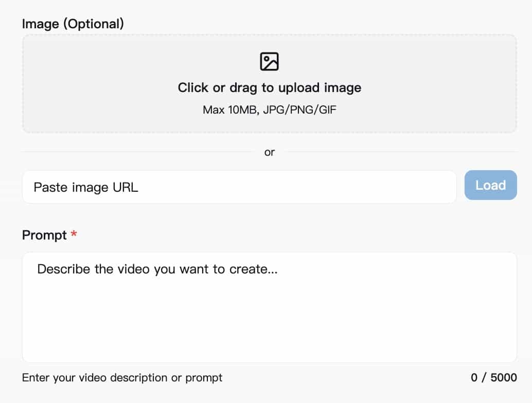
Task: Click the word "Optional" in the image label
Action: [94, 24]
